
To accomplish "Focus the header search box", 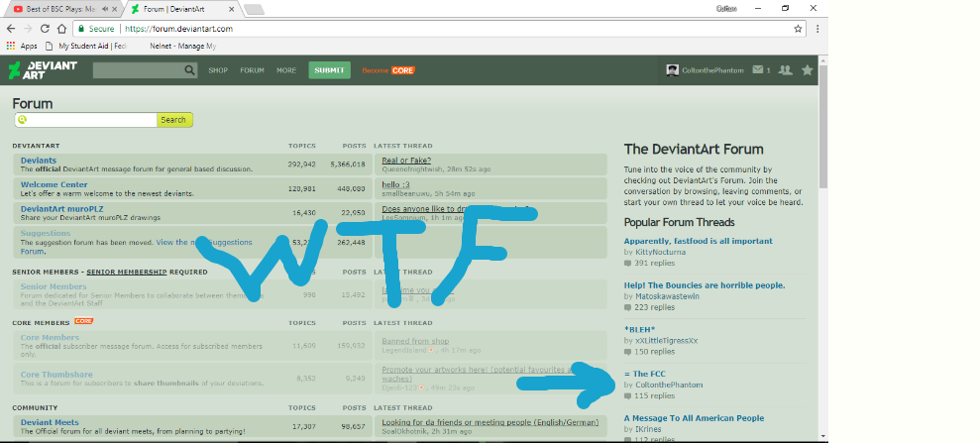I will pyautogui.click(x=138, y=70).
